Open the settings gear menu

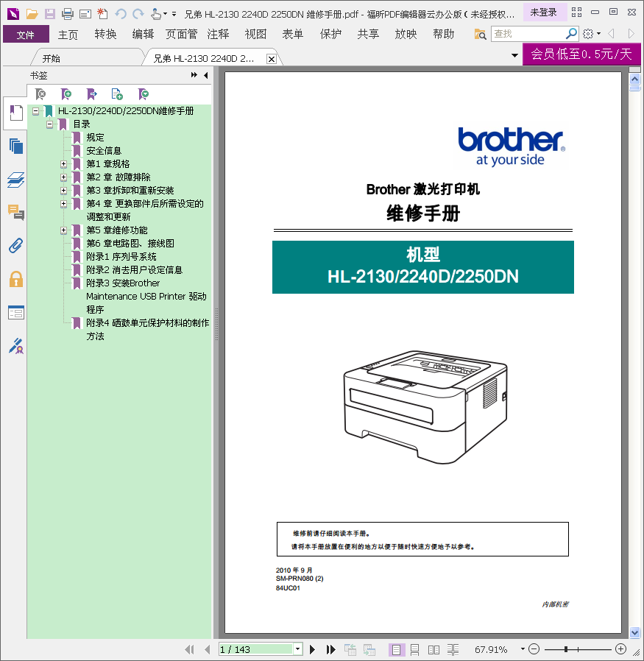tap(588, 33)
